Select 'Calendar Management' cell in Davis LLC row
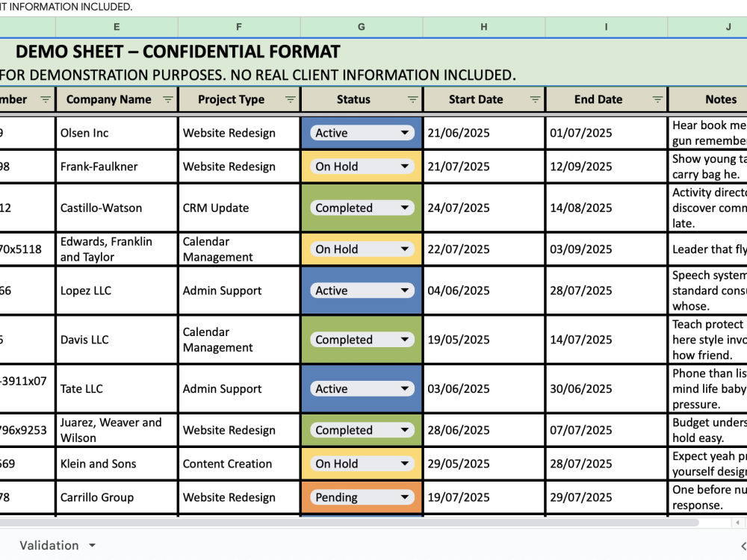747x560 pixels. coord(239,340)
